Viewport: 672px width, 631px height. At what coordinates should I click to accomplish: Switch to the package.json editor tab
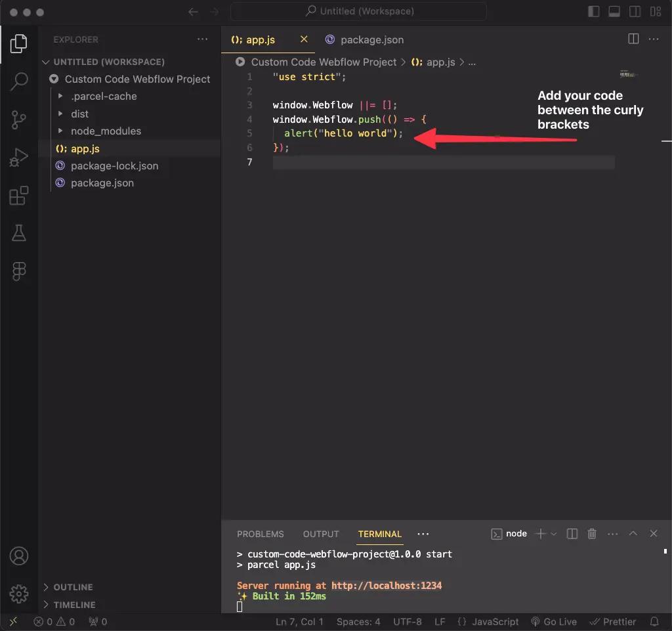[x=364, y=40]
